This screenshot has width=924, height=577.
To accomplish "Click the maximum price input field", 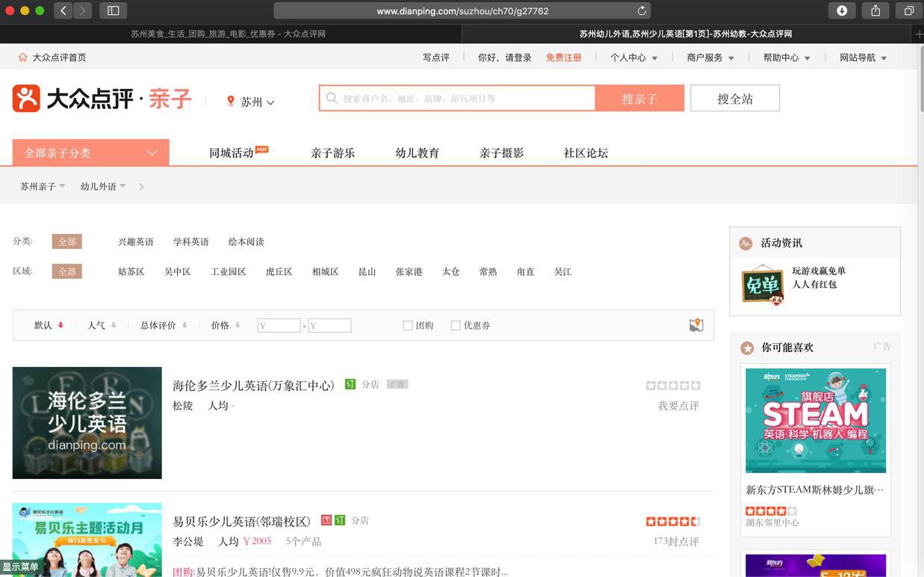I will pos(329,325).
